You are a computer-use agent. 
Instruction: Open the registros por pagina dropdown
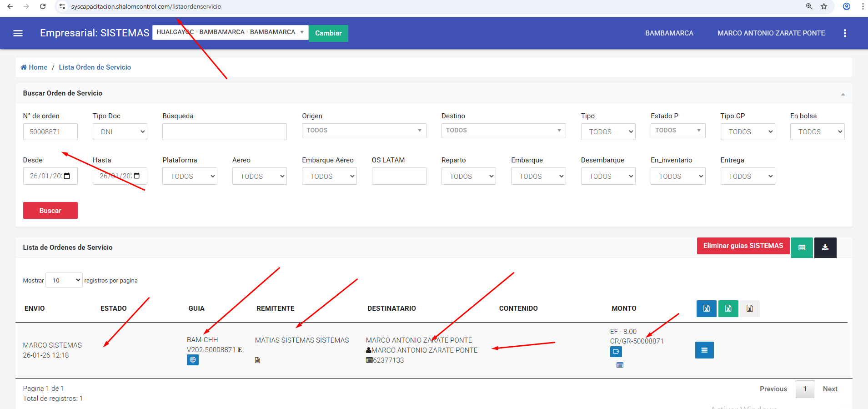[x=64, y=280]
